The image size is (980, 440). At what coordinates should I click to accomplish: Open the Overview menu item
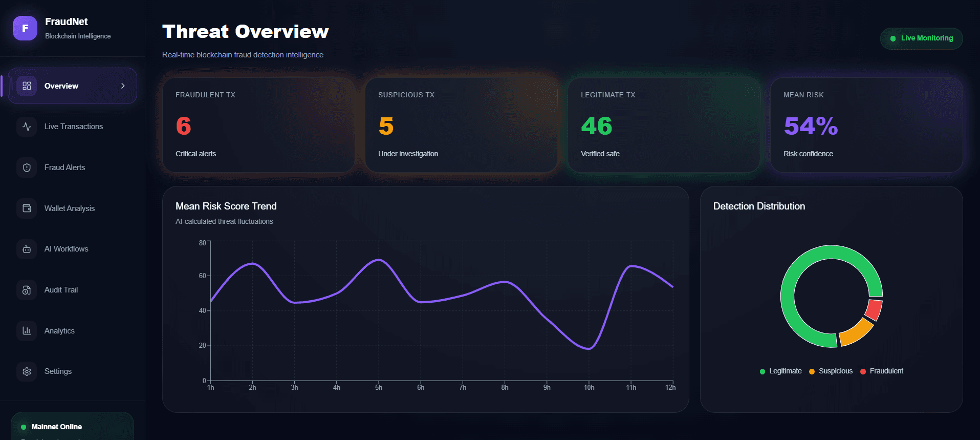coord(72,86)
